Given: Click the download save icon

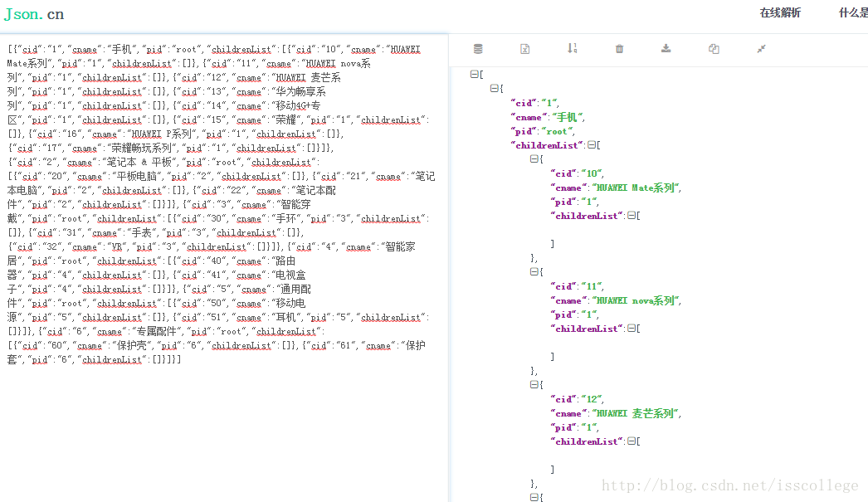Looking at the screenshot, I should (666, 48).
